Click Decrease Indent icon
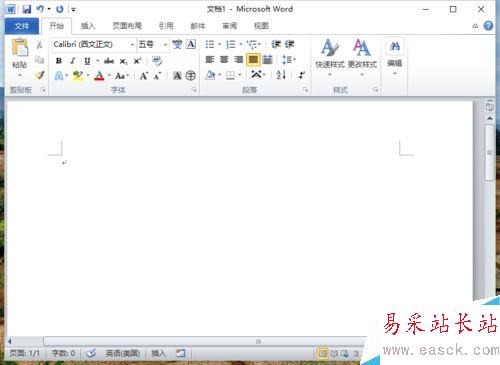500x365 pixels. tap(276, 44)
